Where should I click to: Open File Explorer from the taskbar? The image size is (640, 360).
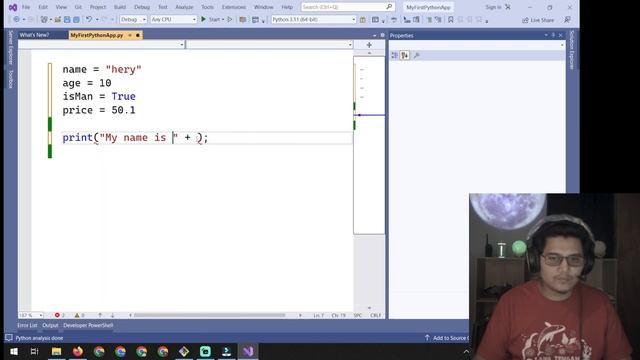[x=56, y=351]
